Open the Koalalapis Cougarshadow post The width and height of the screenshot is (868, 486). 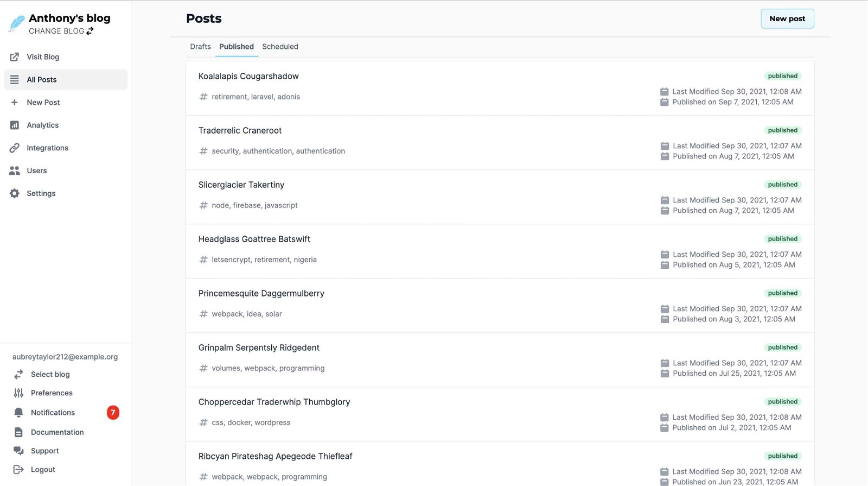tap(248, 77)
